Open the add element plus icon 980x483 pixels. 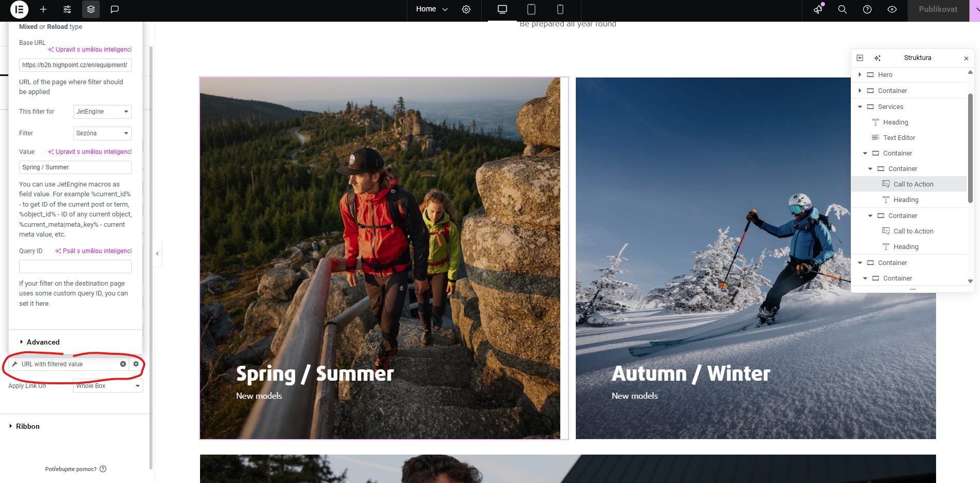43,9
